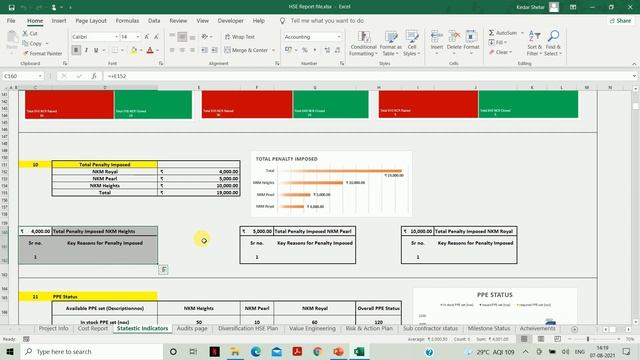Apply Comma Style format
Viewport: 640px width, 360px height.
(x=315, y=50)
